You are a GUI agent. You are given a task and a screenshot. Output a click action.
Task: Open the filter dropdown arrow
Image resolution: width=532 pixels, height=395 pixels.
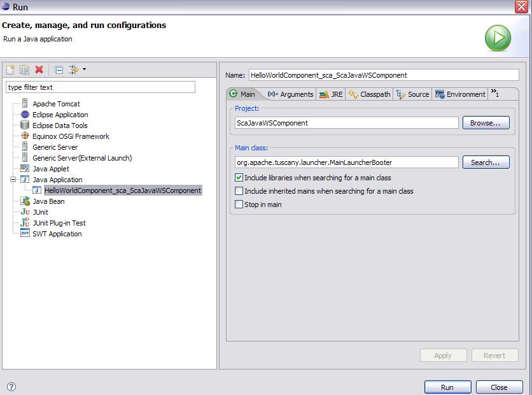84,69
